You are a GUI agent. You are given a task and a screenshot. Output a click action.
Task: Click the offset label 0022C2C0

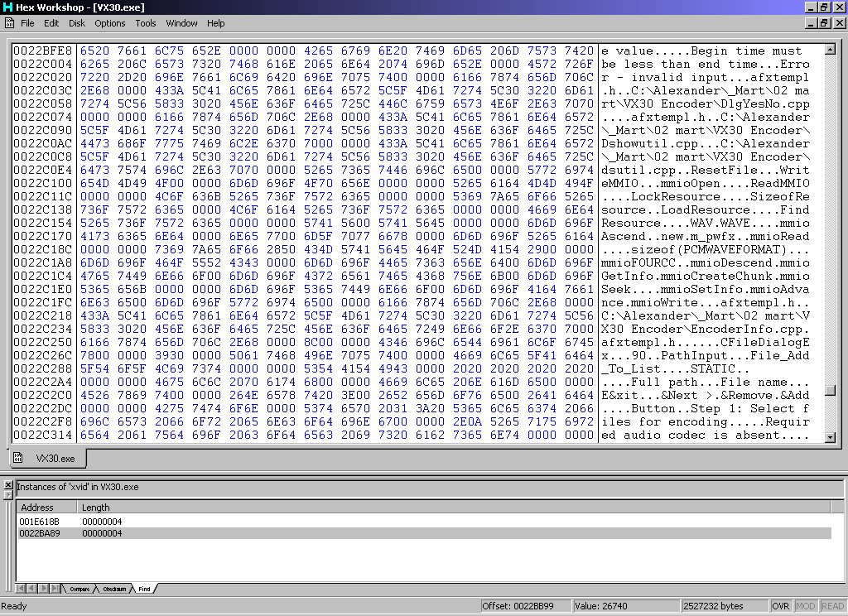pyautogui.click(x=43, y=395)
